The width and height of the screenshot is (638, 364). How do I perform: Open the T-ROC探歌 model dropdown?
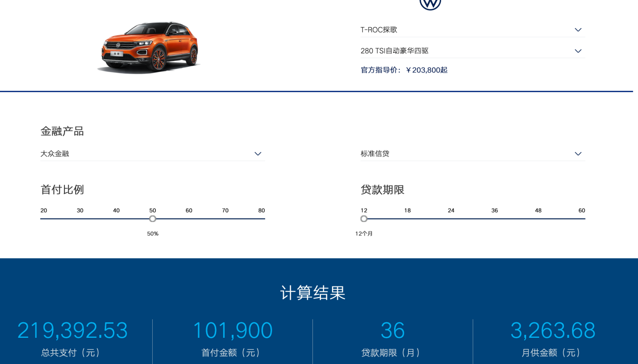[472, 30]
